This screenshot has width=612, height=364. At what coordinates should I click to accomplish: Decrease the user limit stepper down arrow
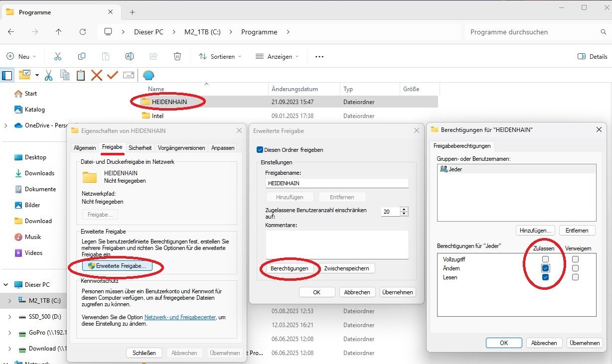pyautogui.click(x=404, y=214)
